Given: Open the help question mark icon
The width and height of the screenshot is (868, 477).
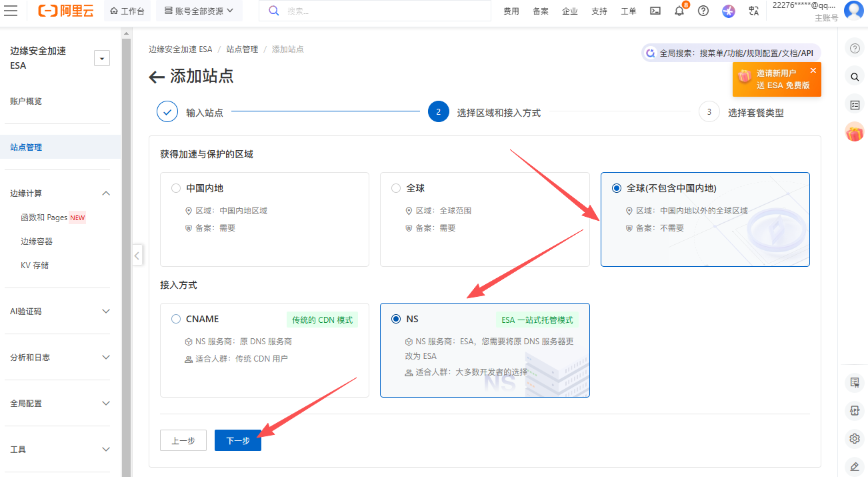Looking at the screenshot, I should [x=703, y=11].
